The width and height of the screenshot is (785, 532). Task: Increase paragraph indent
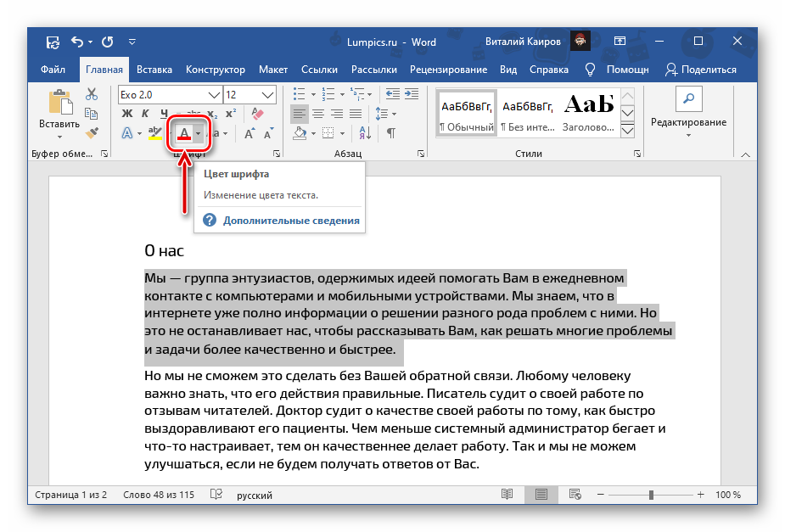pyautogui.click(x=412, y=94)
